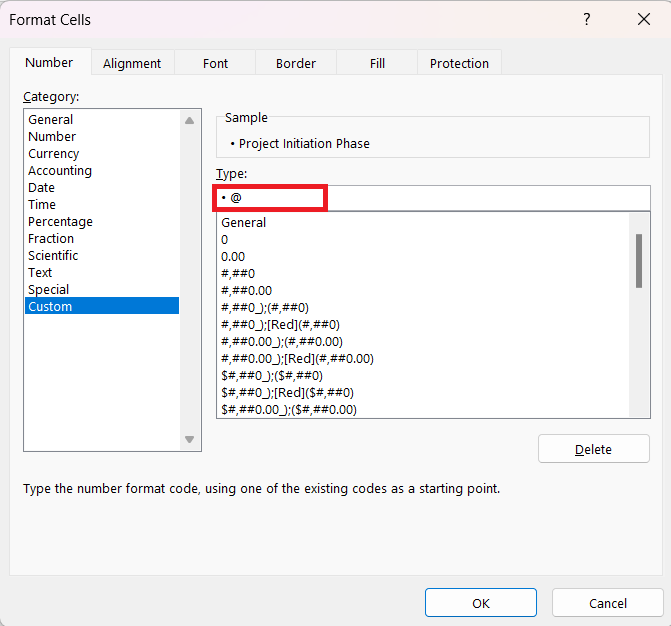
Task: Select the Fraction category
Action: tap(102, 238)
